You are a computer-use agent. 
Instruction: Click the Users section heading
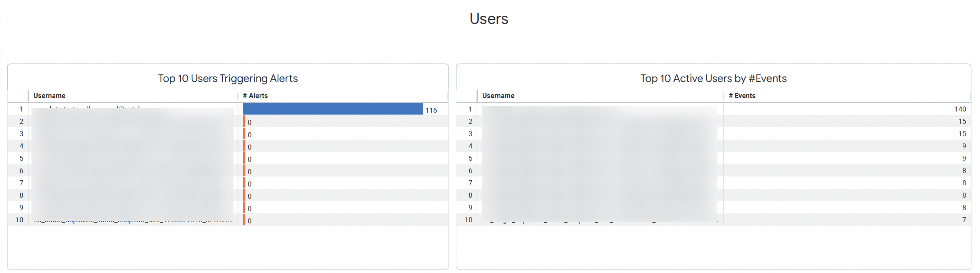488,19
